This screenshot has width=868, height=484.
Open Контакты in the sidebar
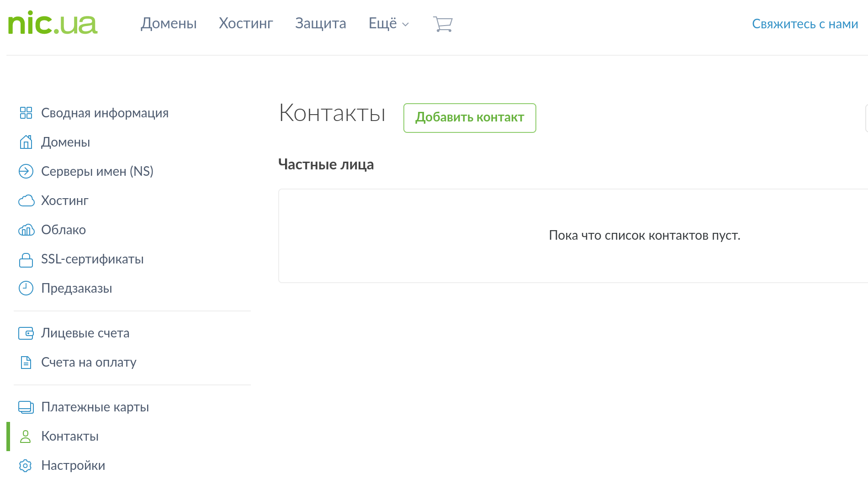coord(69,436)
